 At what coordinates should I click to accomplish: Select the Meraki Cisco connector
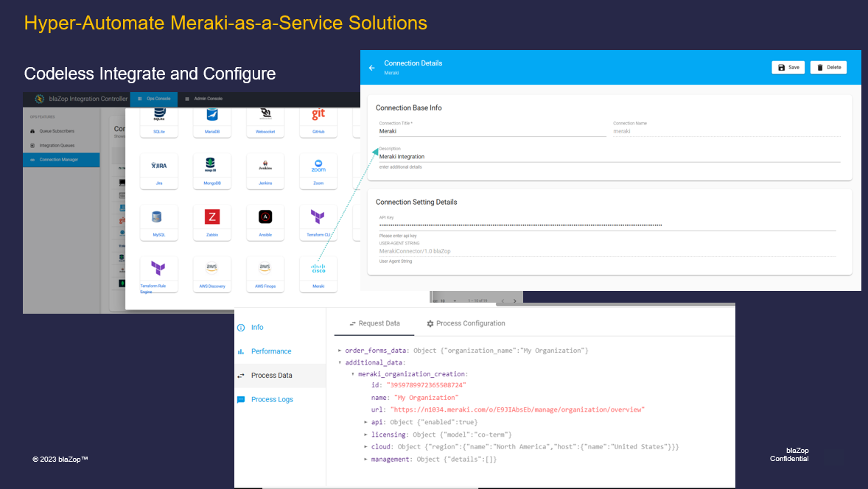tap(318, 274)
